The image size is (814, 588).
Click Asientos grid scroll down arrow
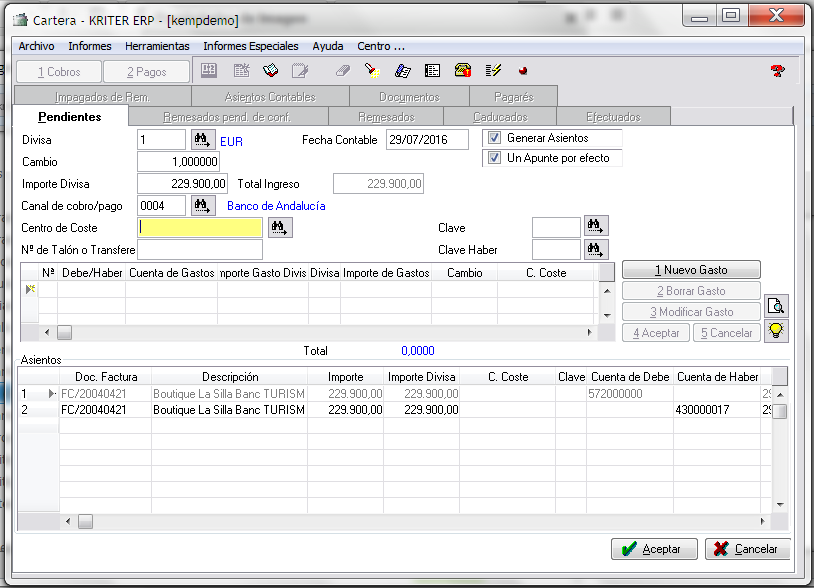pos(780,504)
